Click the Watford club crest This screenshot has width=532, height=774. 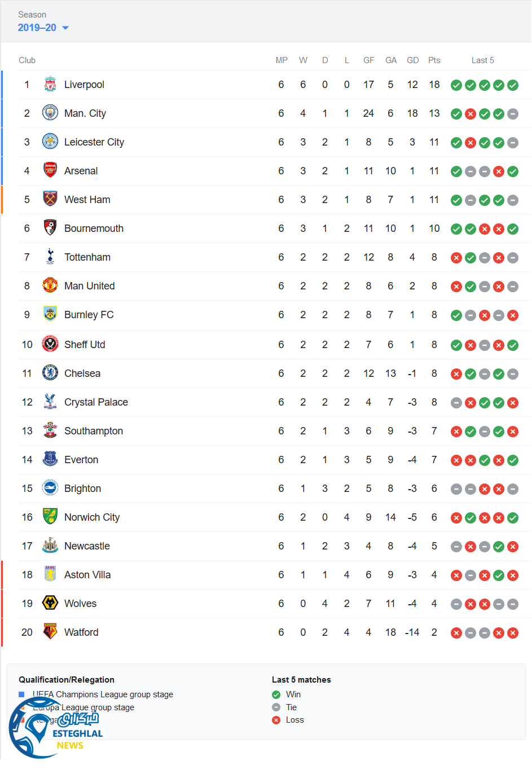(x=50, y=632)
